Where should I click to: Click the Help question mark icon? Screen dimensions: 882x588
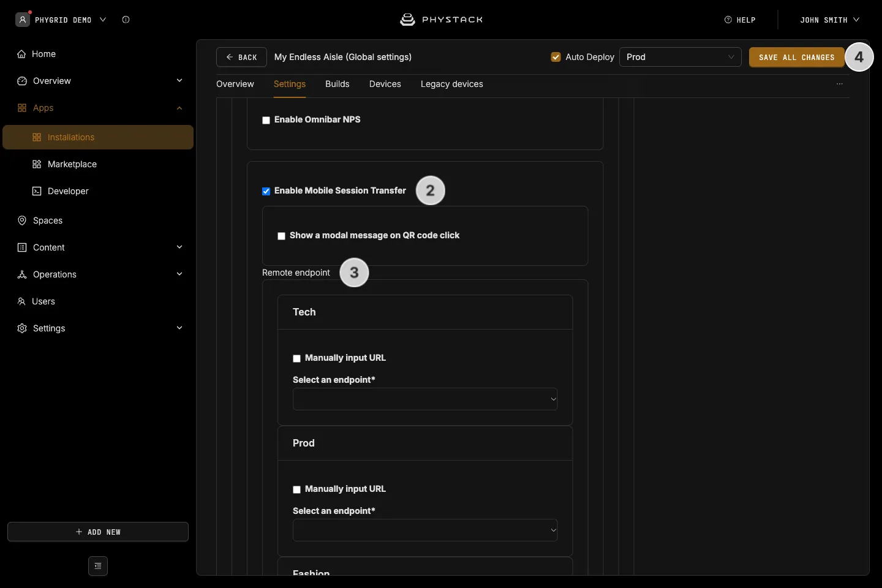pyautogui.click(x=728, y=20)
